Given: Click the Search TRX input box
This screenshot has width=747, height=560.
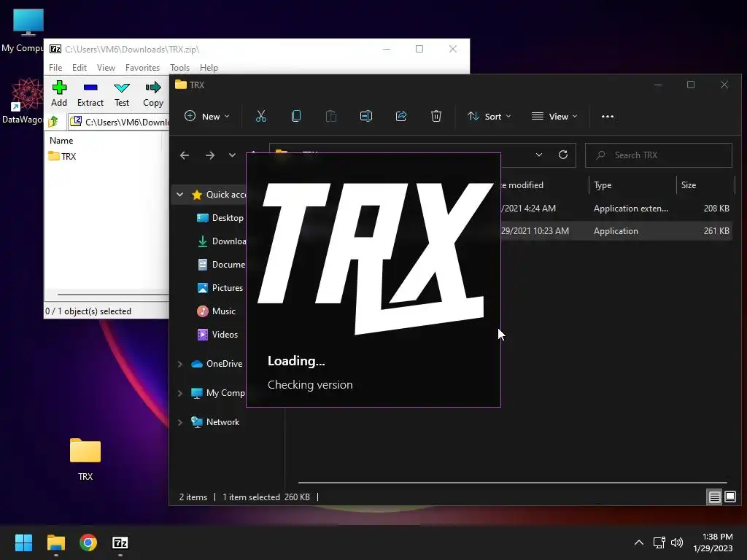Looking at the screenshot, I should pyautogui.click(x=659, y=155).
